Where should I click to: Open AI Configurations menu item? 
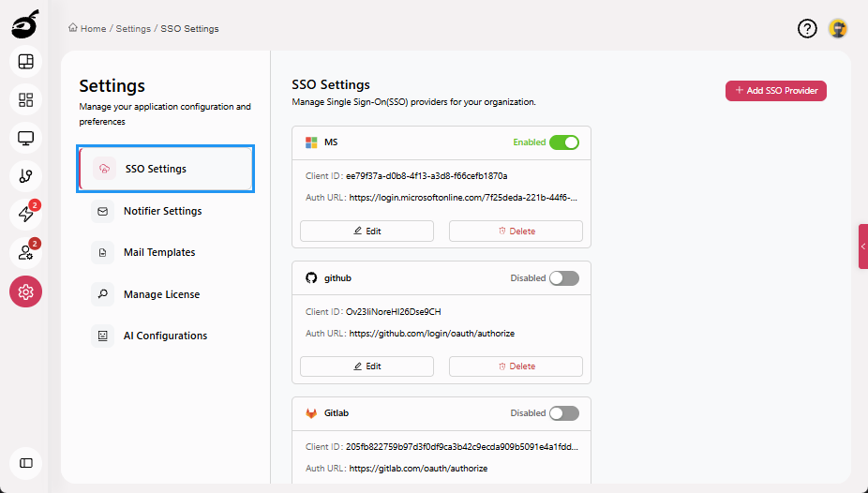[x=166, y=336]
